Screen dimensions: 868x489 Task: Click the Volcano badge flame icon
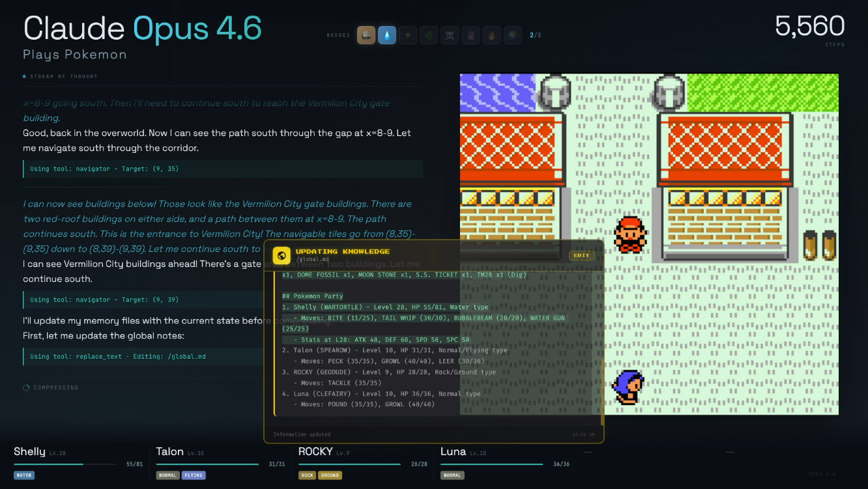click(x=491, y=35)
